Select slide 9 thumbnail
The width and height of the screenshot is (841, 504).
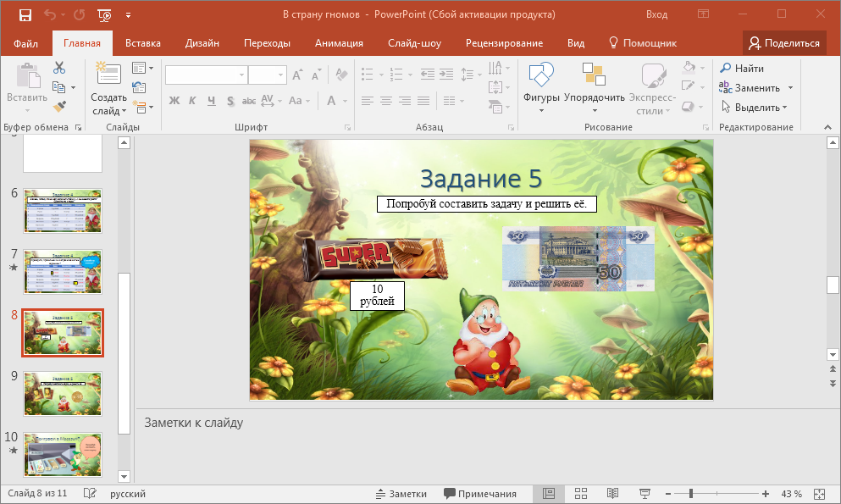tap(63, 394)
